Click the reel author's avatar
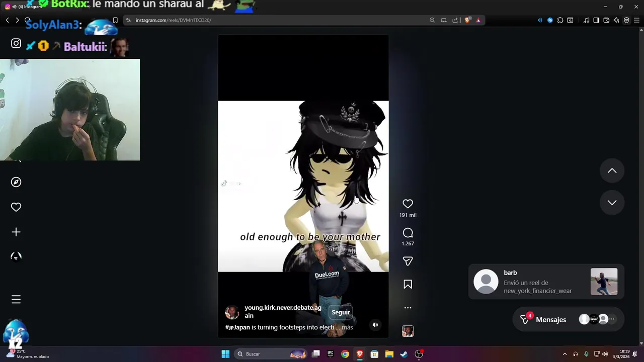This screenshot has width=644, height=362. click(x=232, y=312)
